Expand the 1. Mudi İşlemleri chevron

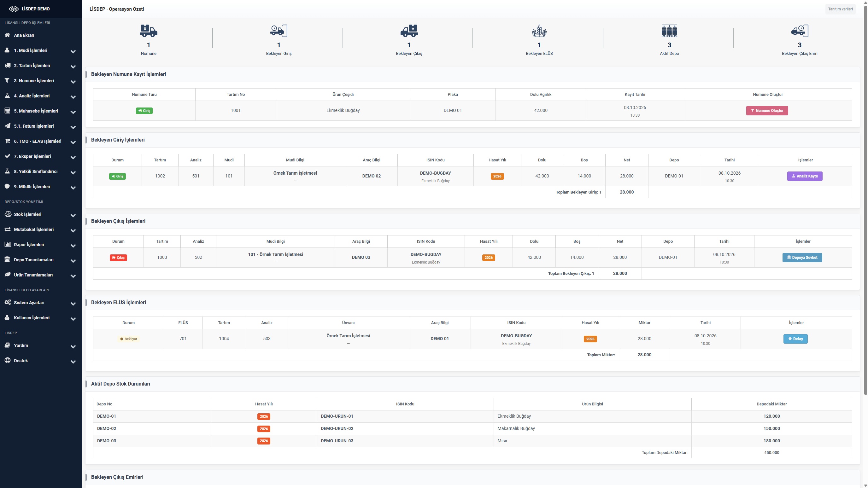point(73,52)
